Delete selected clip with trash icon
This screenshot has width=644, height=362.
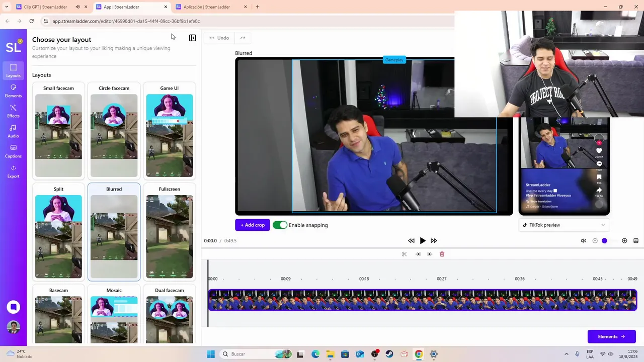tap(442, 254)
